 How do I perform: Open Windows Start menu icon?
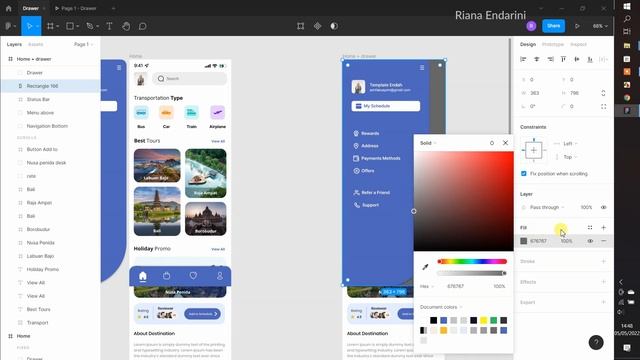click(627, 6)
